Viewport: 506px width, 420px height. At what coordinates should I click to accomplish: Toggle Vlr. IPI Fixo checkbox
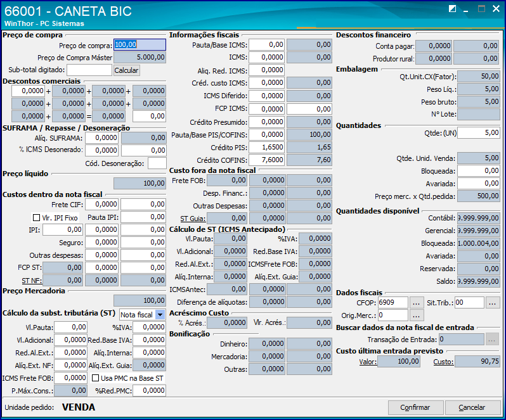click(x=37, y=218)
